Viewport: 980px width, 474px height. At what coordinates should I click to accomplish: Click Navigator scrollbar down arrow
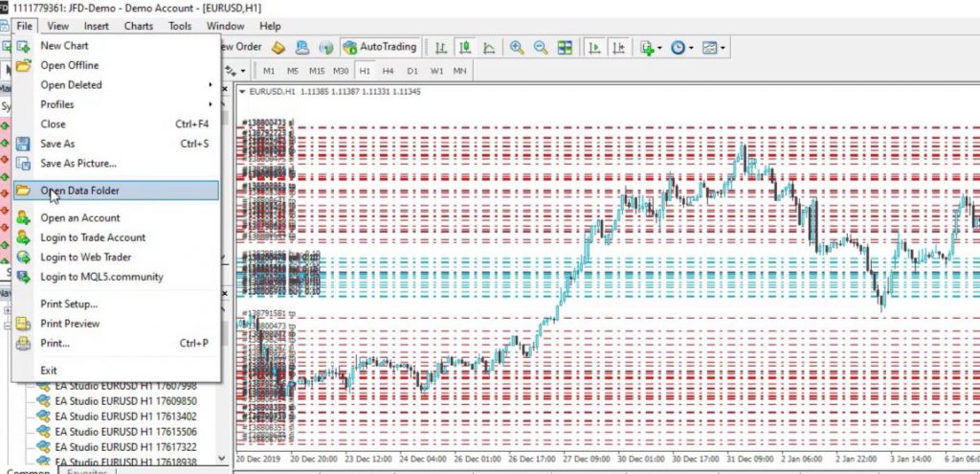222,458
